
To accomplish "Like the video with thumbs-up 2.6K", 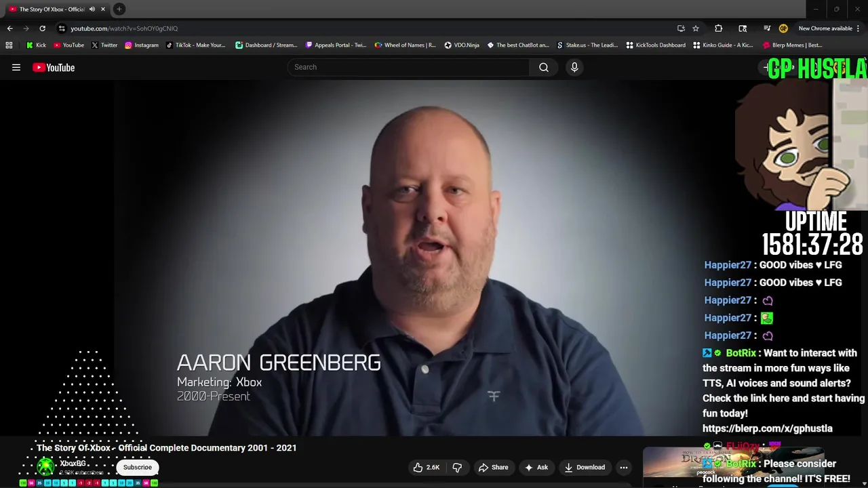I will (426, 467).
